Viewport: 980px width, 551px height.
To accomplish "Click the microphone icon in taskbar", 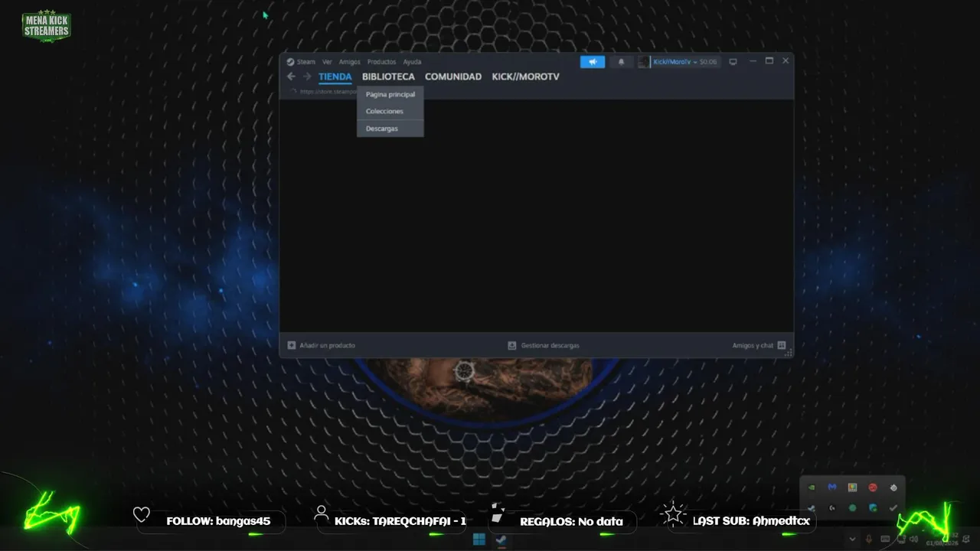I will pyautogui.click(x=869, y=540).
